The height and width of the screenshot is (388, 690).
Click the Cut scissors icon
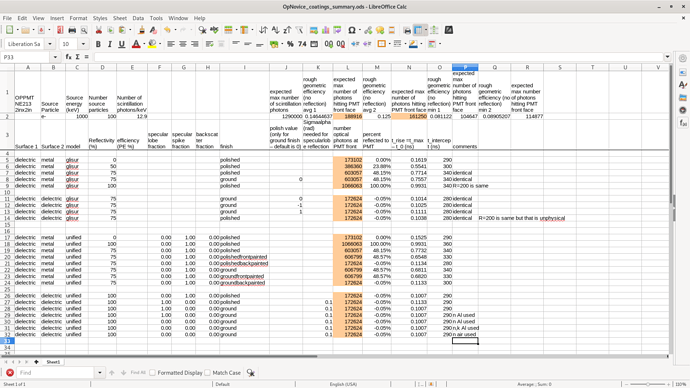click(99, 30)
